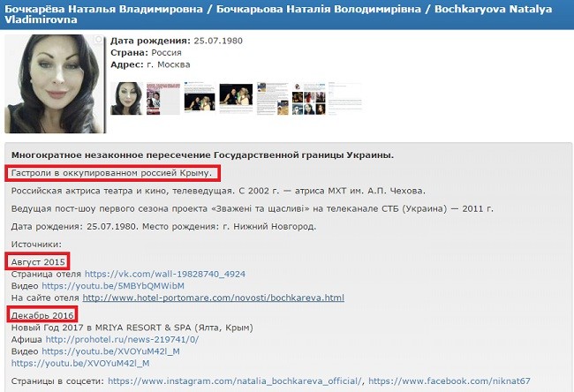Open the magazine cover thumbnail
The width and height of the screenshot is (574, 392).
click(x=163, y=99)
